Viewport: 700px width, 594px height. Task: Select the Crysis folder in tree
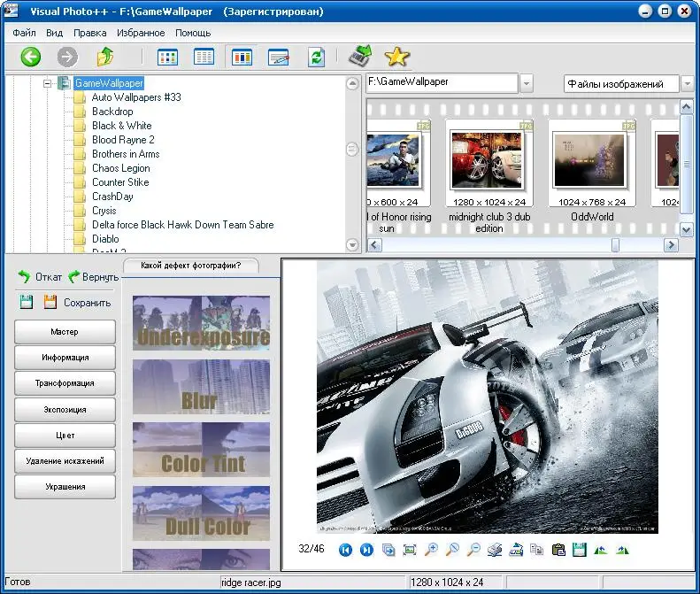coord(104,211)
